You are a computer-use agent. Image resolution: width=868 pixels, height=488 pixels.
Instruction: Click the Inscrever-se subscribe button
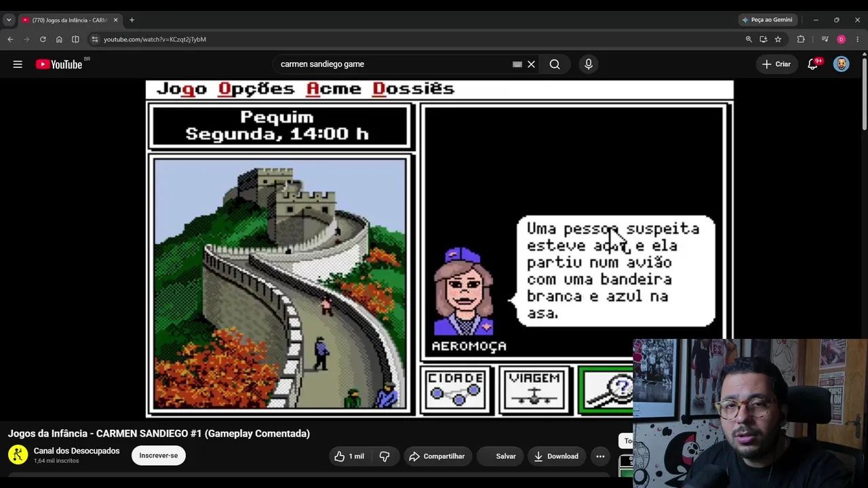159,455
